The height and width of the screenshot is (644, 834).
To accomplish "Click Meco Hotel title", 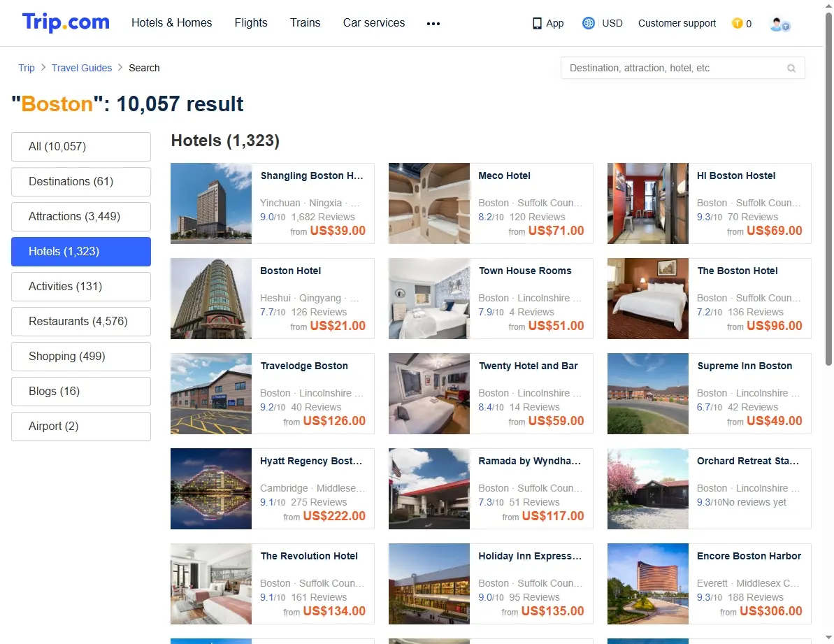I will pyautogui.click(x=504, y=176).
